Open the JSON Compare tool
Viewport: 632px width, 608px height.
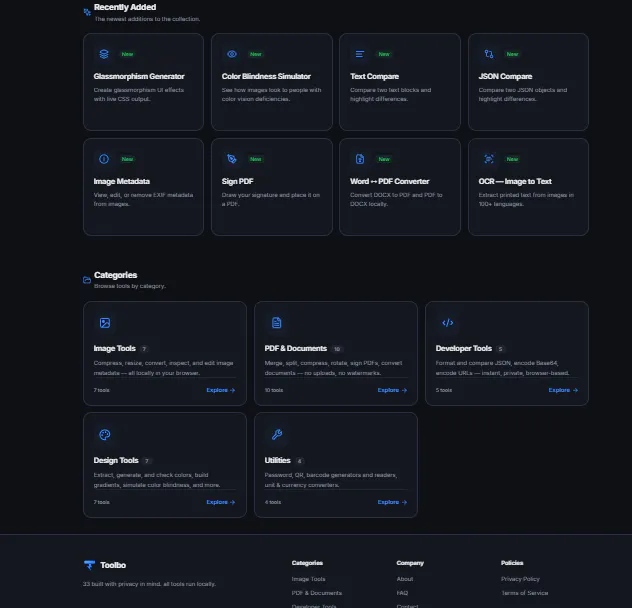(528, 82)
